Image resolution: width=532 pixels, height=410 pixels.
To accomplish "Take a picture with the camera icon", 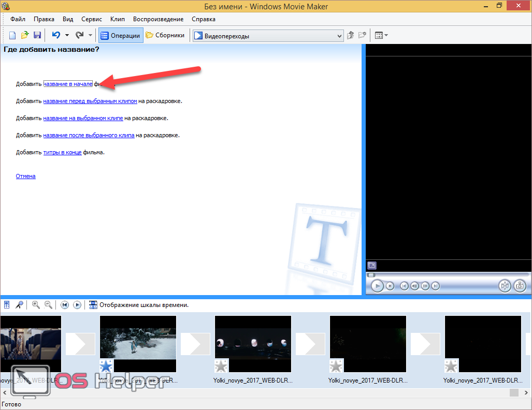I will pos(520,286).
